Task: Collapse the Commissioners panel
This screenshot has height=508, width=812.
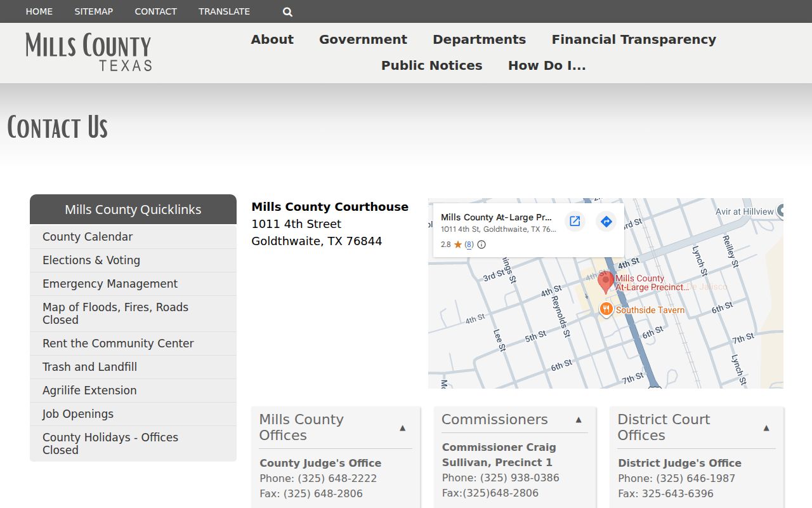Action: [579, 420]
